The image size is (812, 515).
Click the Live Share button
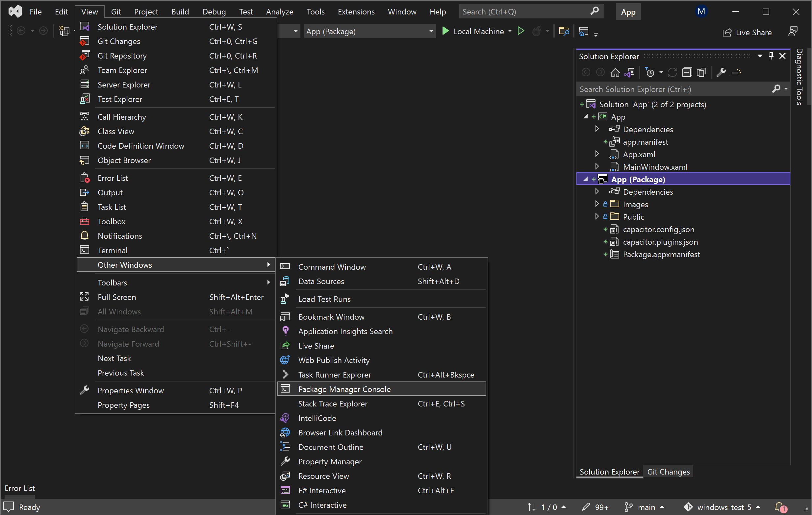pyautogui.click(x=747, y=32)
